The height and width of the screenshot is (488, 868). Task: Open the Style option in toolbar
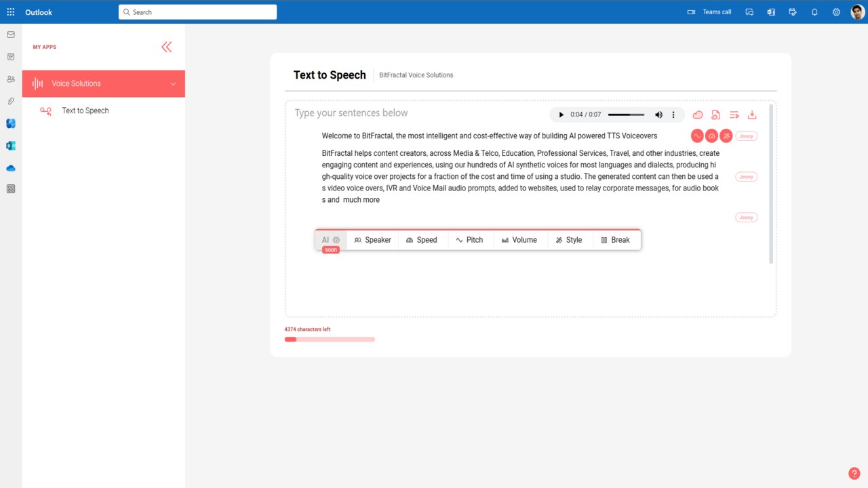(570, 240)
